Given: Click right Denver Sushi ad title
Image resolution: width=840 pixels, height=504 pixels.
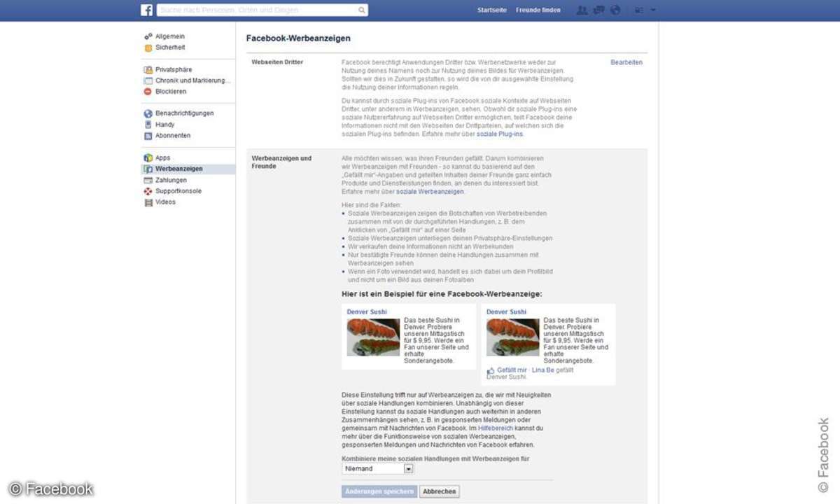Looking at the screenshot, I should point(506,311).
